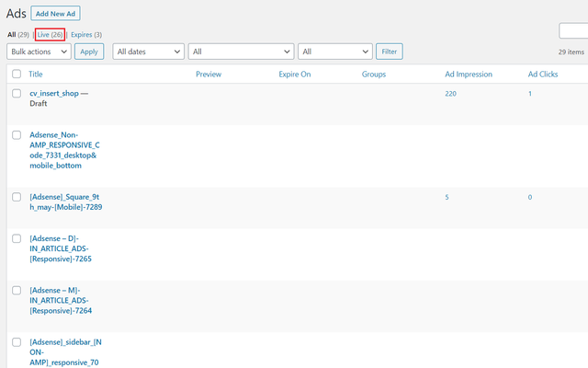Click the Add New Ad button

pos(55,14)
